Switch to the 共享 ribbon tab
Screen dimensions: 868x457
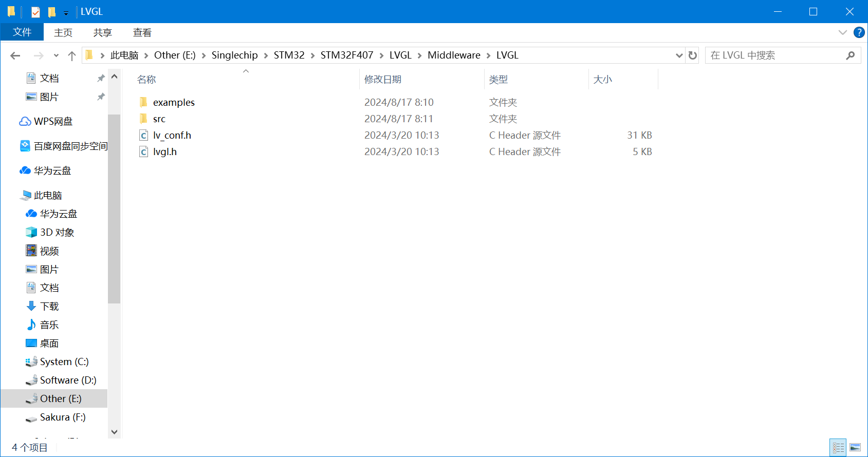103,32
